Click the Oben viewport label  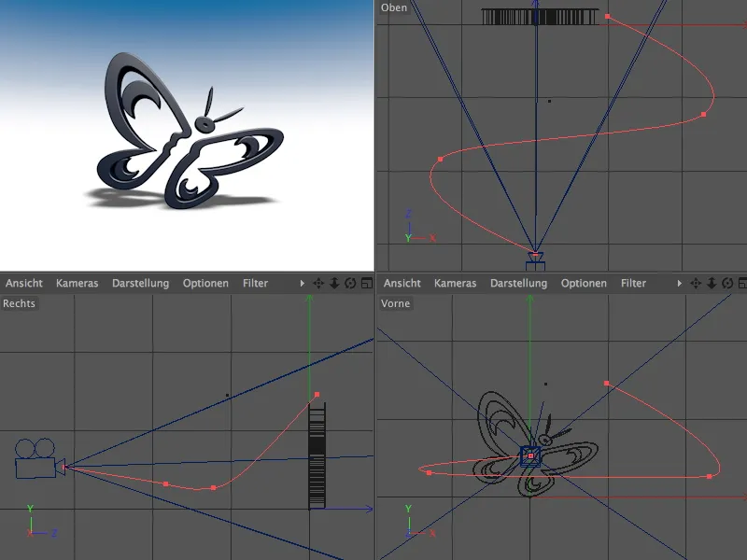pyautogui.click(x=394, y=7)
